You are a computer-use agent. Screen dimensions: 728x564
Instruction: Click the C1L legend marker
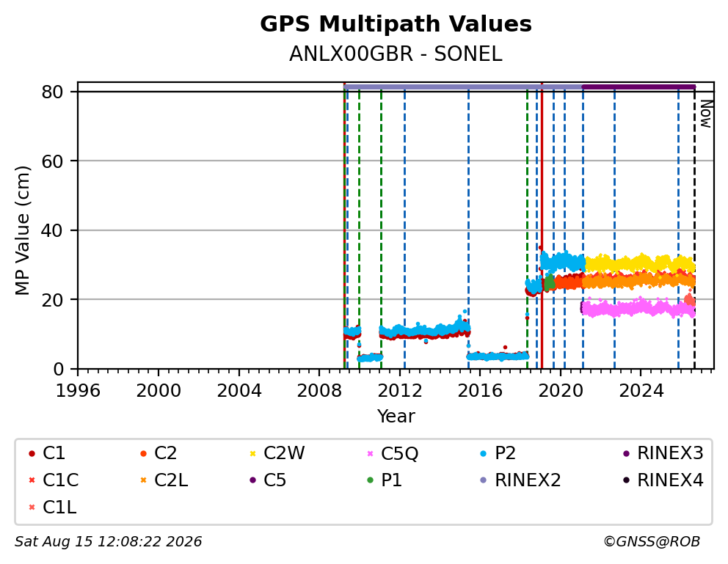(x=32, y=508)
